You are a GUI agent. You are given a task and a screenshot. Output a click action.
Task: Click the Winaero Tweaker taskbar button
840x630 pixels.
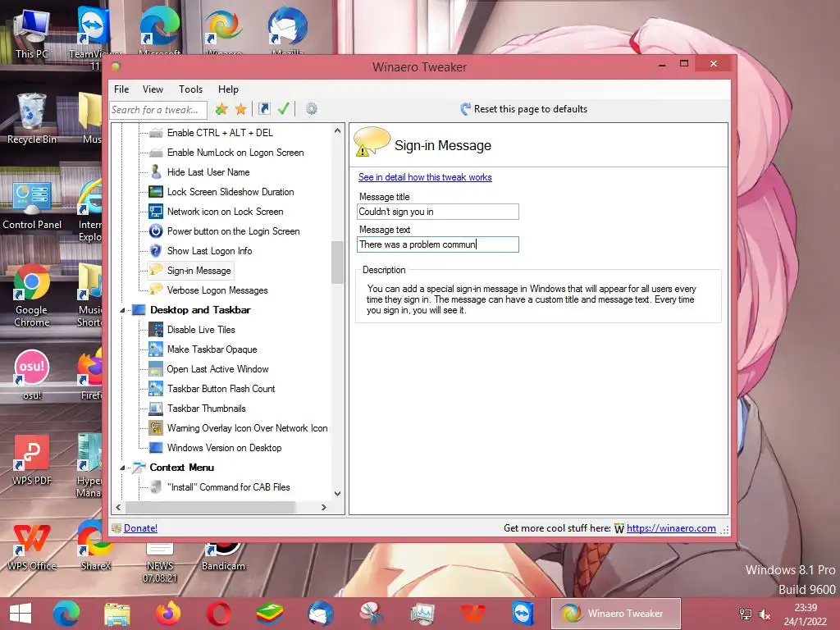(616, 614)
